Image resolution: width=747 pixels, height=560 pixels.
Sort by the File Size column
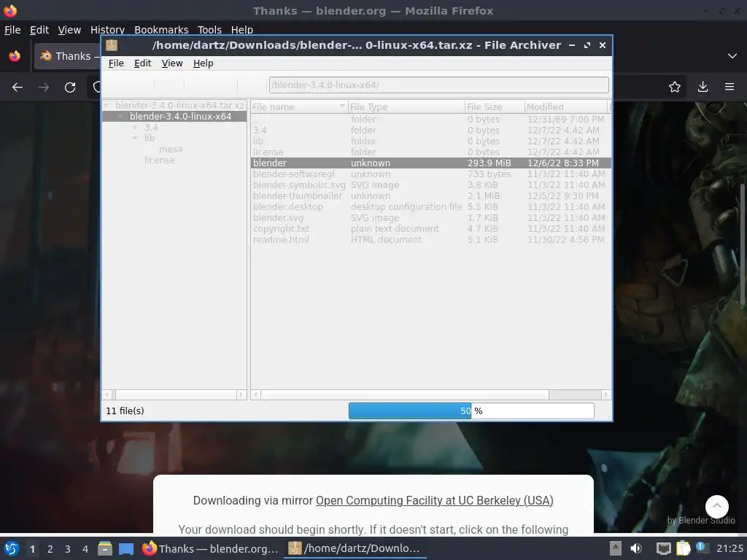click(x=495, y=106)
